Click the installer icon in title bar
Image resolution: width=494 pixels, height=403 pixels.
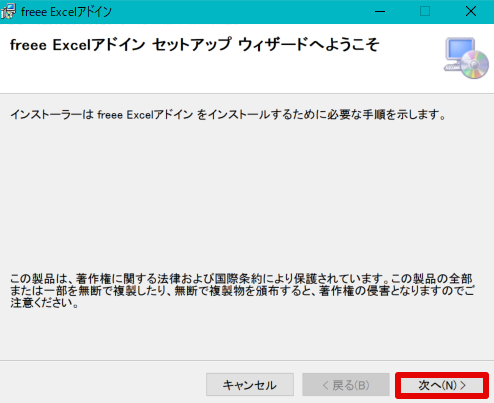(8, 11)
